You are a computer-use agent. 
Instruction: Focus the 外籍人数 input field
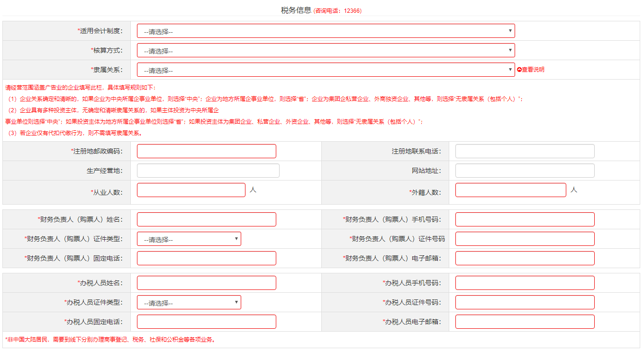[x=510, y=190]
